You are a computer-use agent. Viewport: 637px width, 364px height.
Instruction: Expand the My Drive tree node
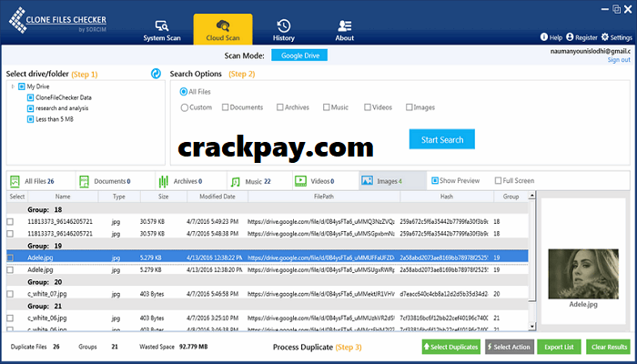(x=13, y=86)
